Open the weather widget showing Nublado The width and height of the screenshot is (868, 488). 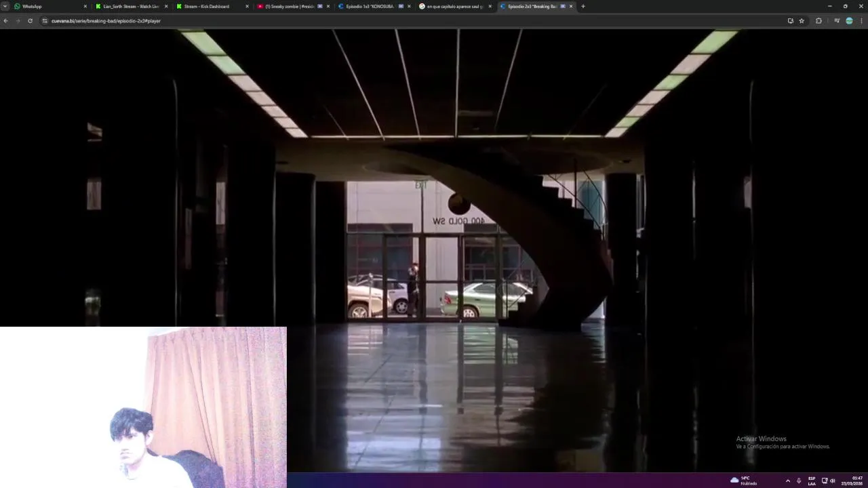744,481
